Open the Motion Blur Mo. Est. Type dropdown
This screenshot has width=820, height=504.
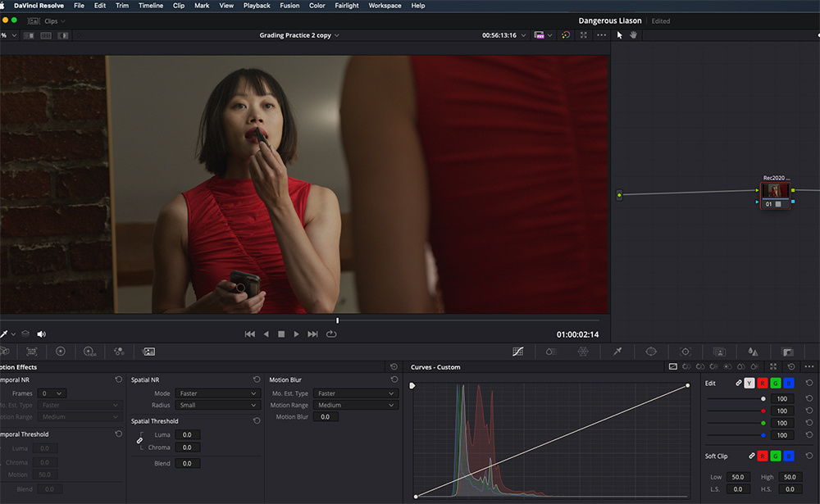[x=356, y=393]
